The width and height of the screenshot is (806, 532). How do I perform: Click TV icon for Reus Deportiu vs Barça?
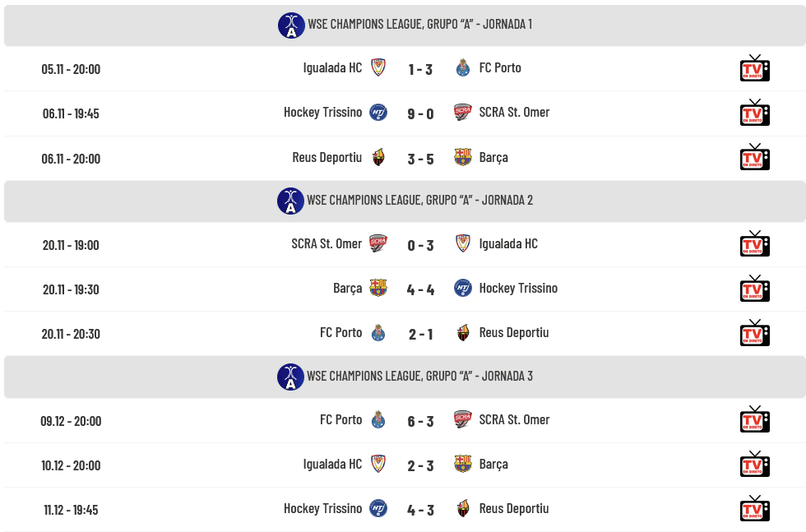[754, 158]
